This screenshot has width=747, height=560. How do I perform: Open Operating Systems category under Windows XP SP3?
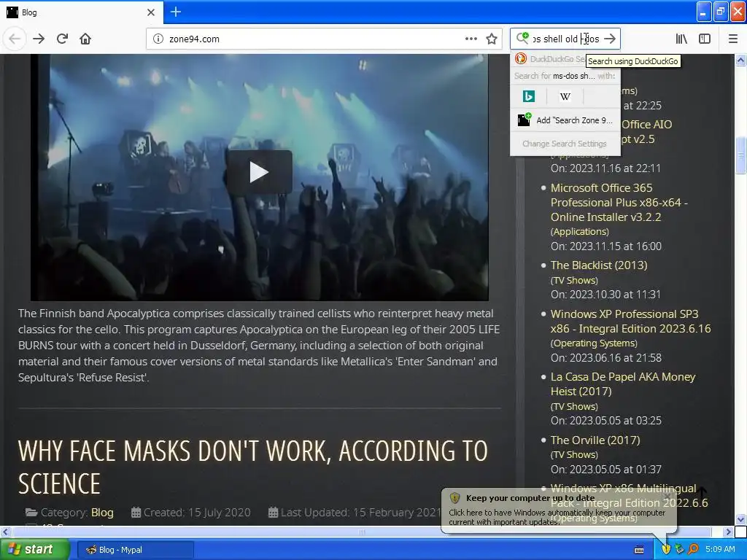pos(594,343)
